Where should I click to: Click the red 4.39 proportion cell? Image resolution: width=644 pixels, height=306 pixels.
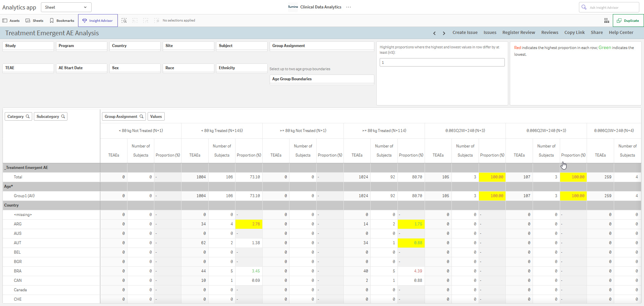[411, 271]
